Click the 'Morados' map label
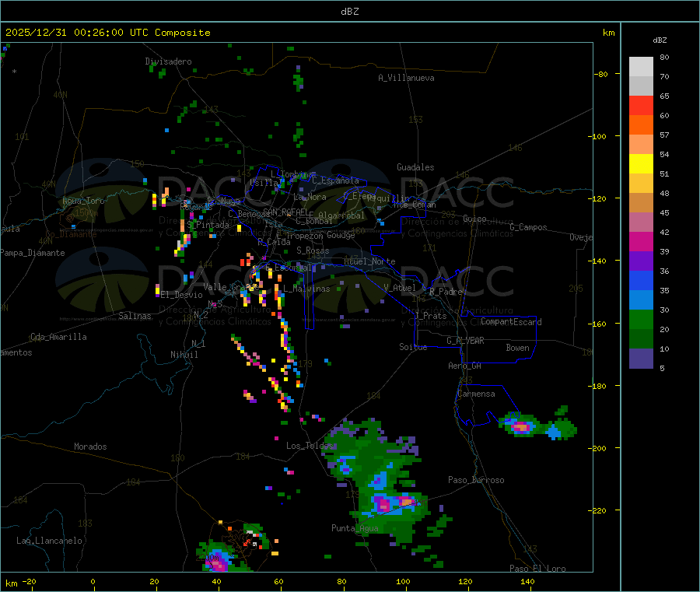Viewport: 700px width, 592px height. tap(91, 447)
